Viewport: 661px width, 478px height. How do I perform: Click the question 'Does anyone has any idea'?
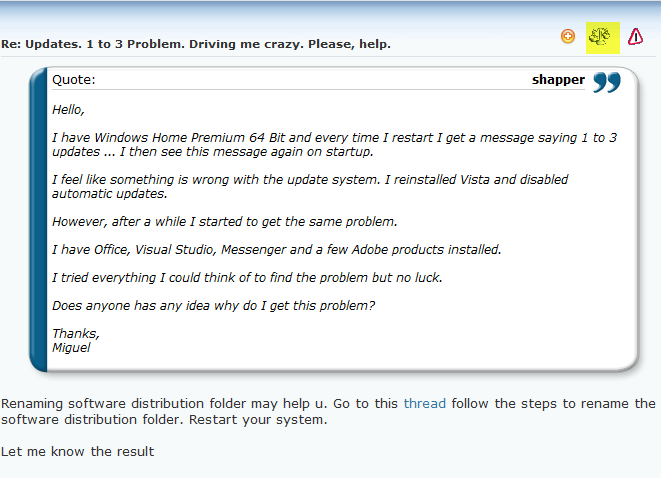point(213,306)
